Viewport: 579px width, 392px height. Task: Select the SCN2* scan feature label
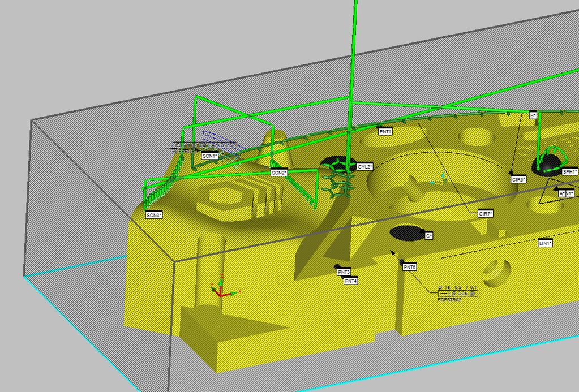point(279,173)
